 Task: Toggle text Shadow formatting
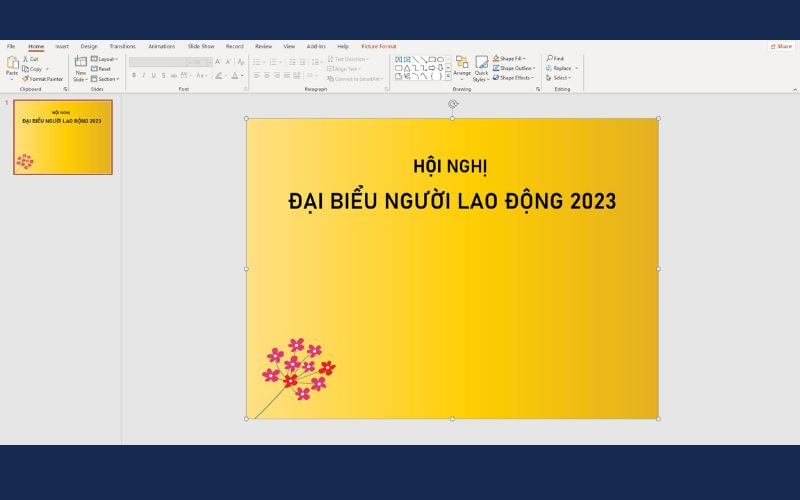(163, 76)
